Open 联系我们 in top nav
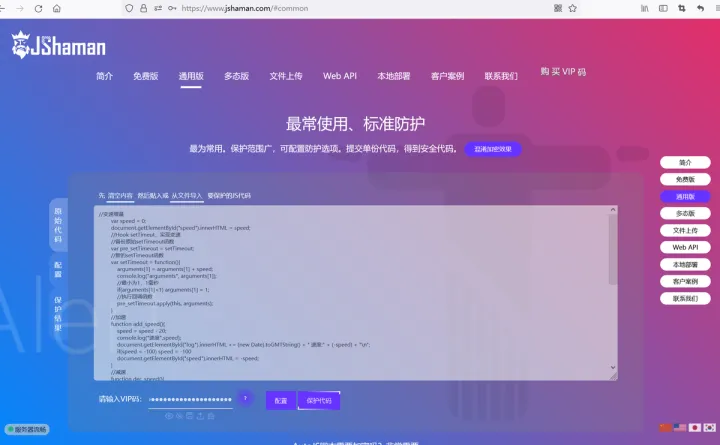The image size is (720, 445). point(501,76)
